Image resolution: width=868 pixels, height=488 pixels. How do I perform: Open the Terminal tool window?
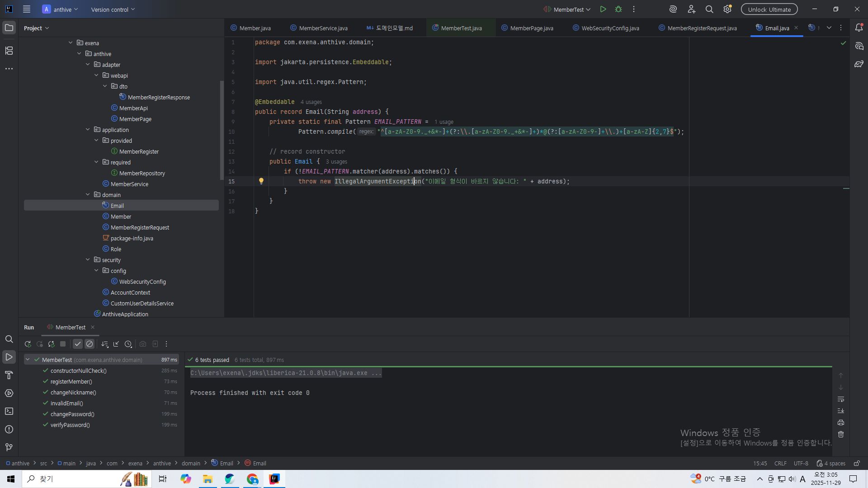click(x=9, y=411)
